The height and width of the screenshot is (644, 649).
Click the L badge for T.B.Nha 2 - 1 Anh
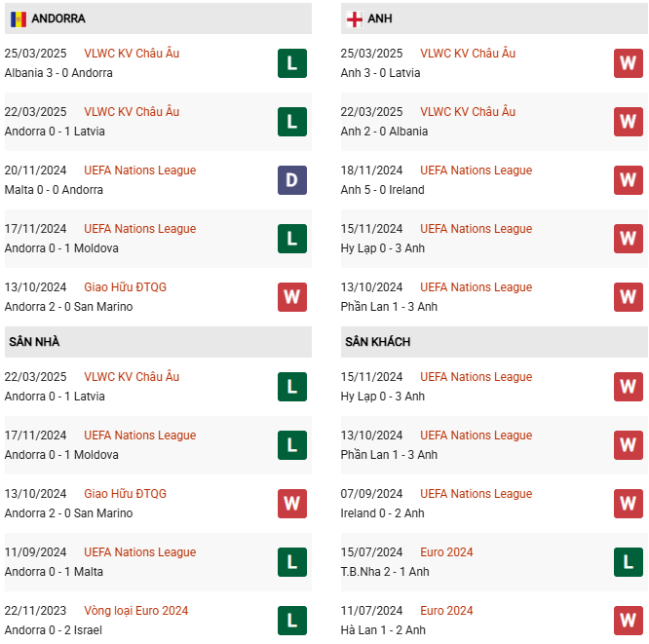629,562
